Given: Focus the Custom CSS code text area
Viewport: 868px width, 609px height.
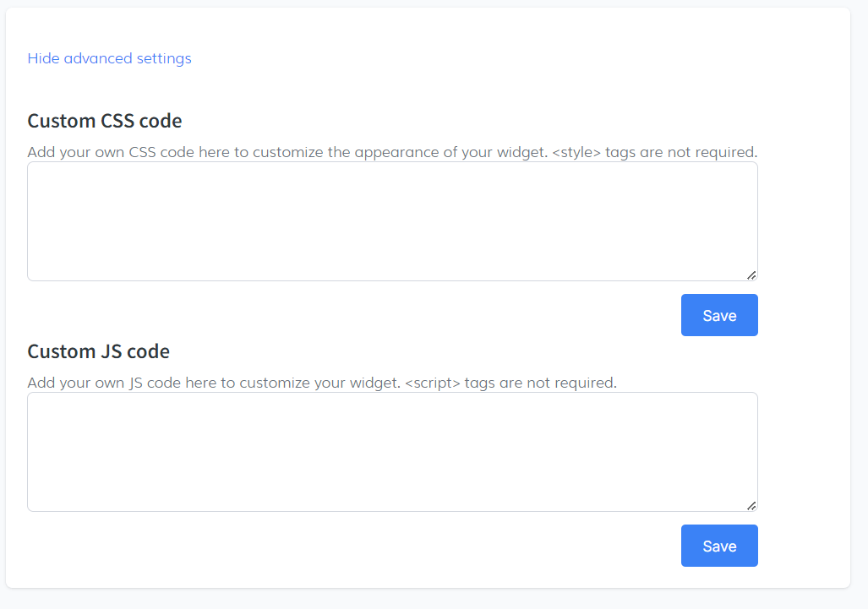Looking at the screenshot, I should 392,221.
